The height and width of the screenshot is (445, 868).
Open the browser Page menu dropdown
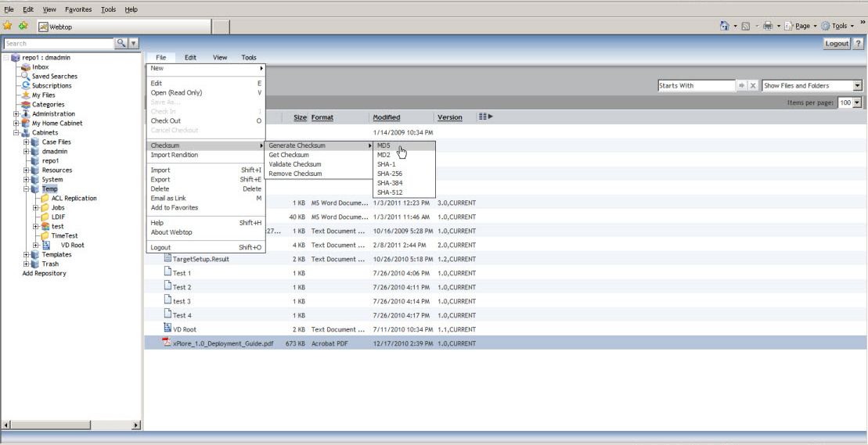(815, 26)
